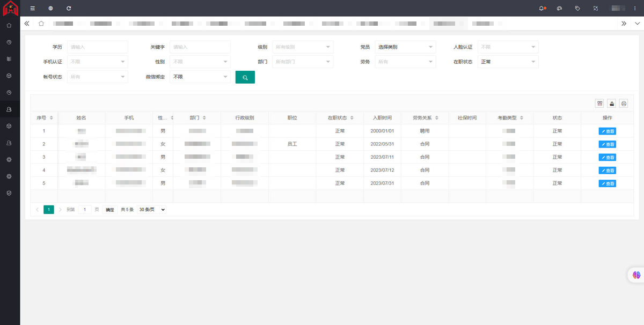Expand the 党员 选择类别 dropdown
The image size is (644, 325).
pos(405,47)
